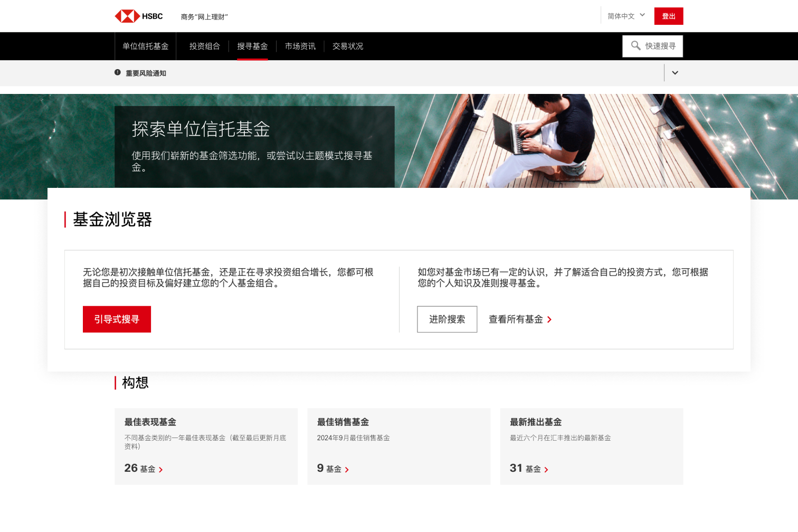Click the 进阶搜索 button

[447, 319]
